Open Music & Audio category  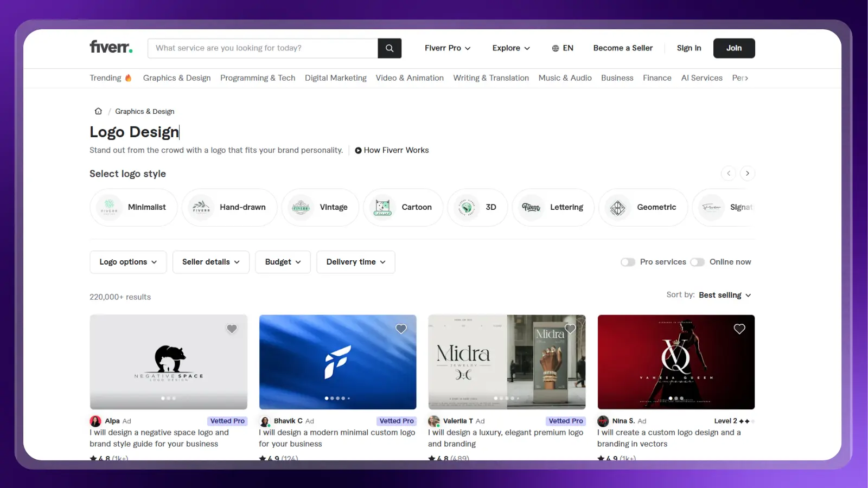pyautogui.click(x=565, y=78)
